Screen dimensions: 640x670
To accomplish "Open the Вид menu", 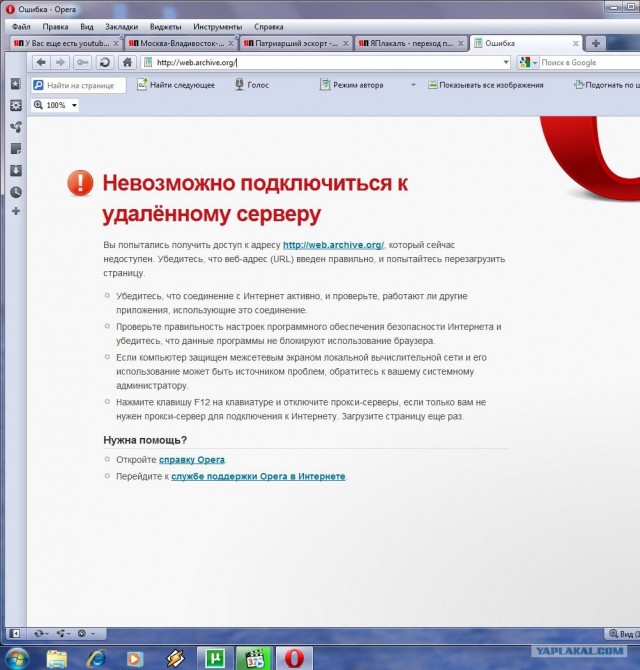I will 87,26.
